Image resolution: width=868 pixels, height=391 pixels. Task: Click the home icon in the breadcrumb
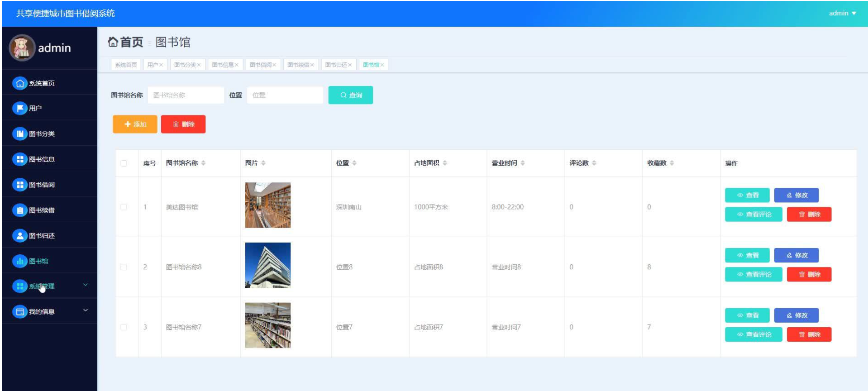(113, 42)
